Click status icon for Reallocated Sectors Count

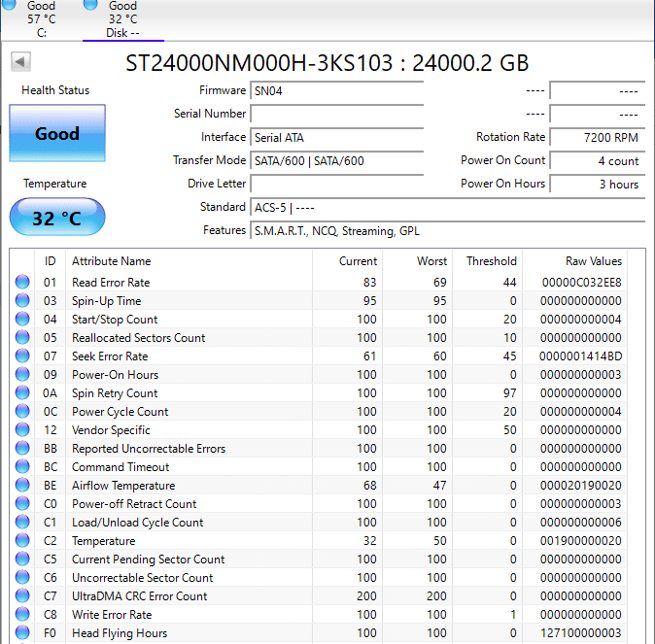pos(22,337)
